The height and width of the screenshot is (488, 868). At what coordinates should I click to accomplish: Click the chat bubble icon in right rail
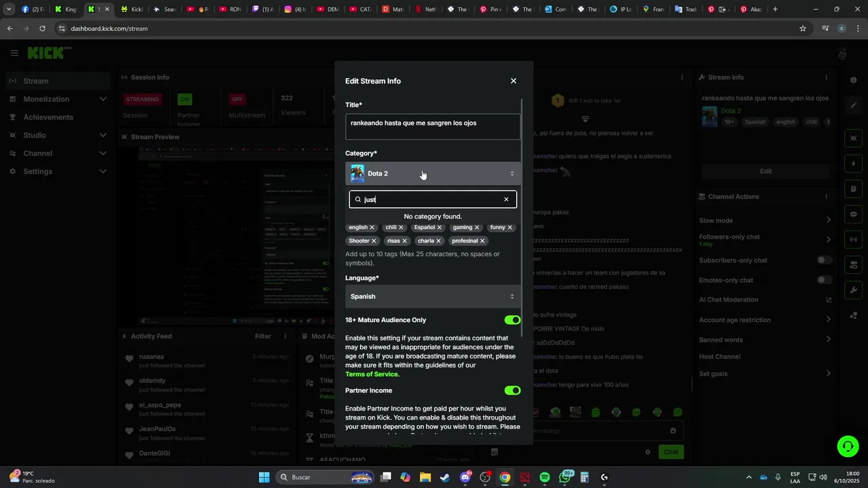[853, 214]
